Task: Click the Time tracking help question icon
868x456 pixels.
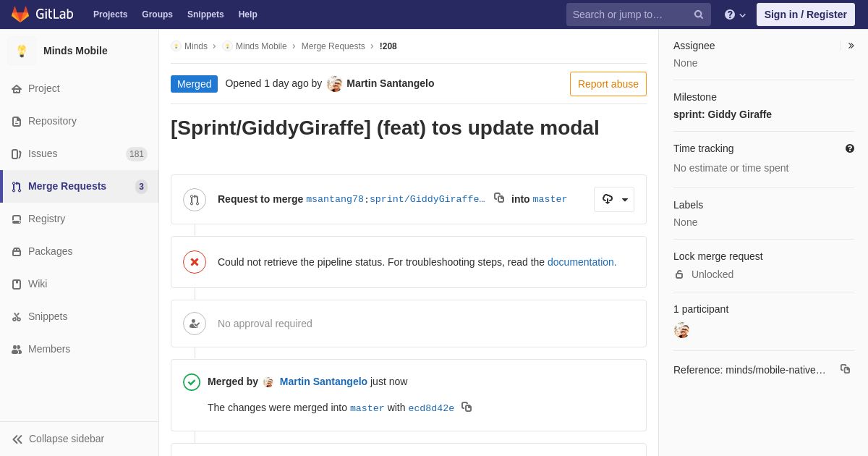Action: click(850, 148)
